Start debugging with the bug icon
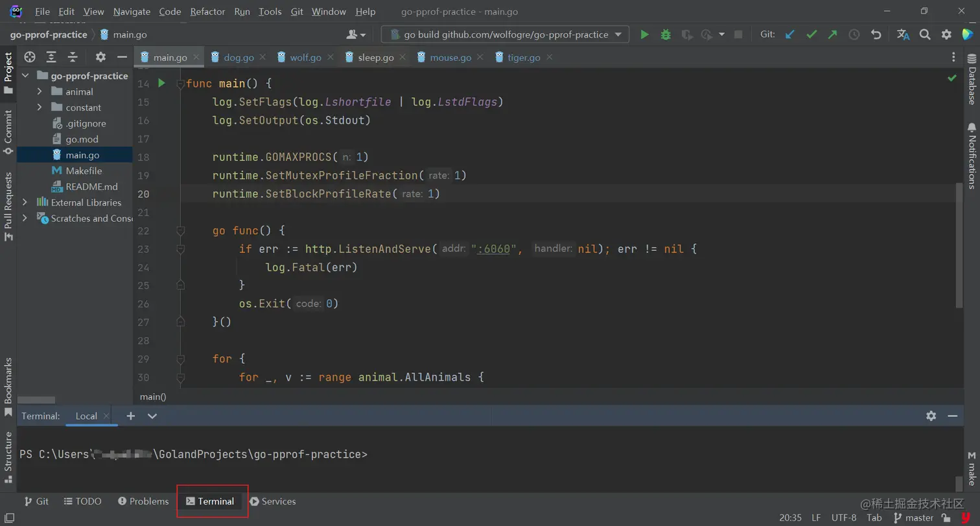Viewport: 980px width, 526px height. tap(666, 34)
